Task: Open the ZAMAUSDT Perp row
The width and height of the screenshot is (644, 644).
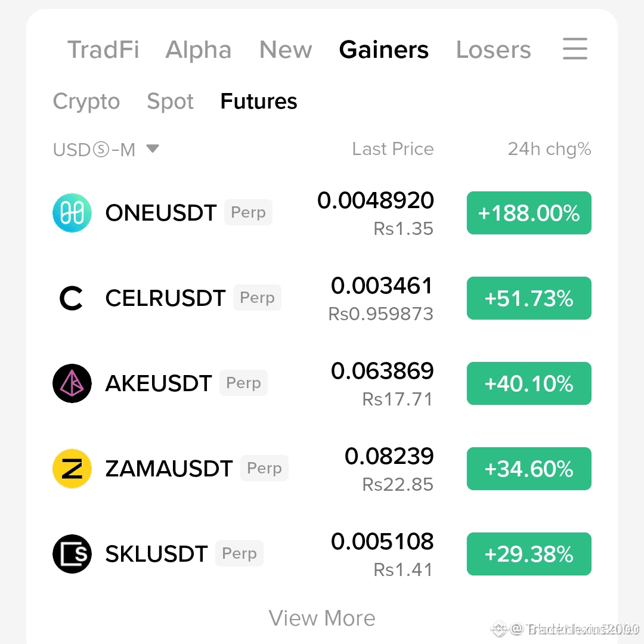Action: point(322,469)
